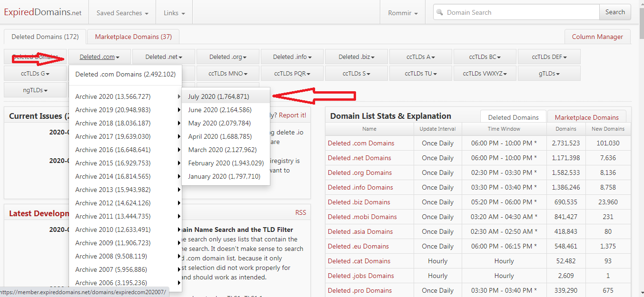
Task: Open the Deleted Domains (172) tab
Action: click(45, 37)
